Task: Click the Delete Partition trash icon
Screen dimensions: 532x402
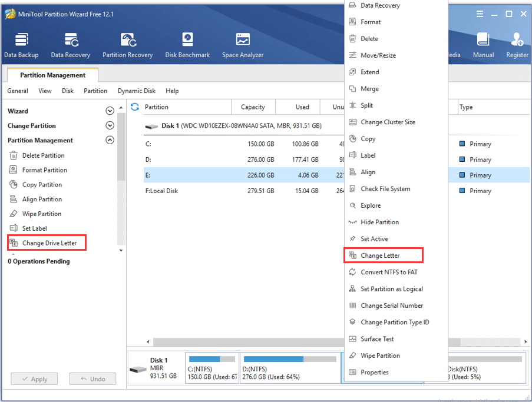Action: (x=13, y=155)
